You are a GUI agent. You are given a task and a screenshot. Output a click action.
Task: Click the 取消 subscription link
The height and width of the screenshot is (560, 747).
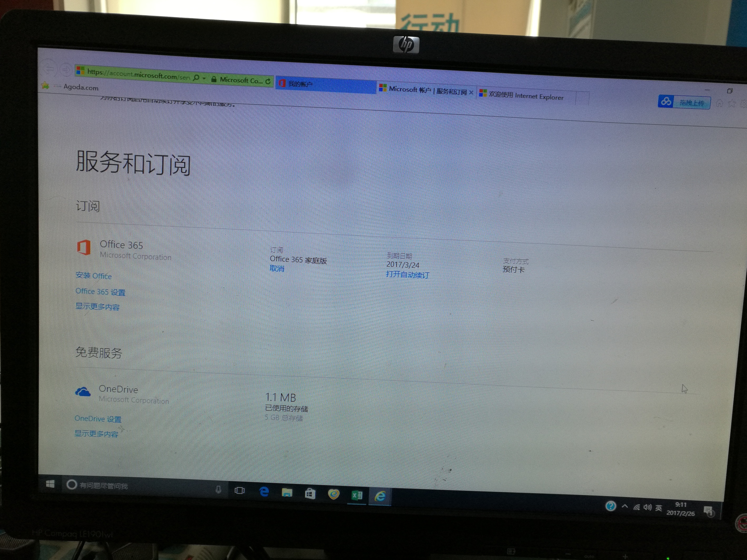[277, 268]
